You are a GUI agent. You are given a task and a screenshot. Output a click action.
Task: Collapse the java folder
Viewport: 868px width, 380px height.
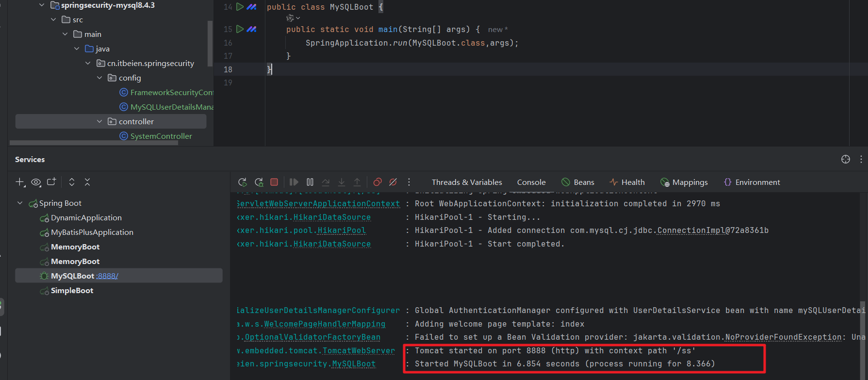(x=77, y=49)
